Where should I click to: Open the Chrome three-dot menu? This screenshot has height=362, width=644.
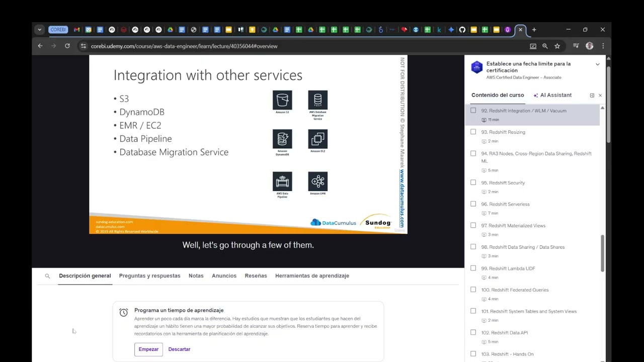point(603,46)
